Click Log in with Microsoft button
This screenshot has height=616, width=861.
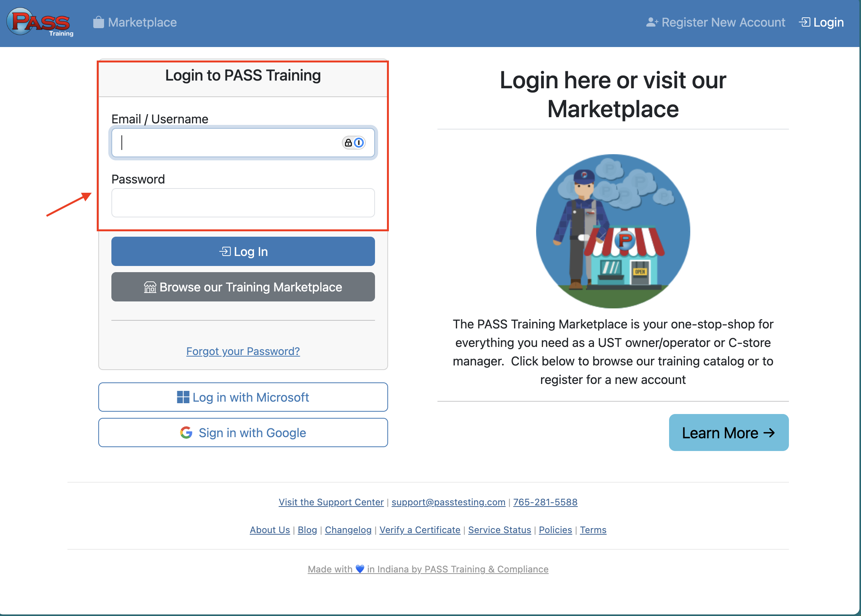point(243,397)
